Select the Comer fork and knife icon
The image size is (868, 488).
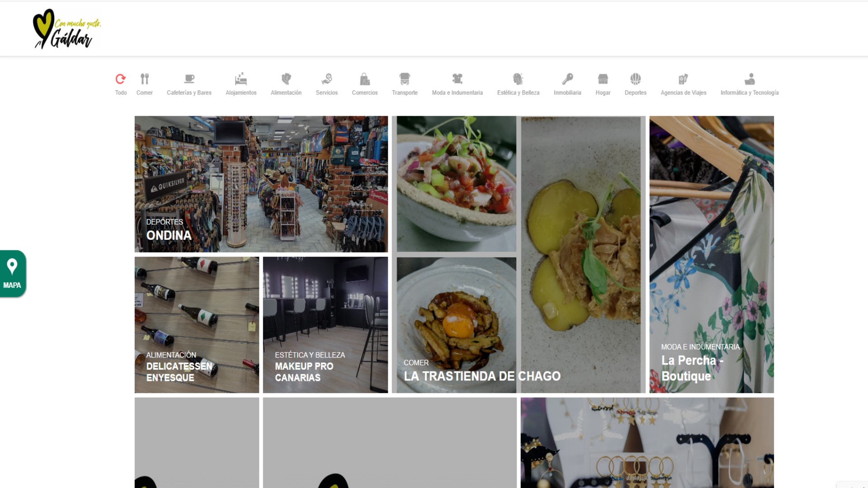click(x=144, y=79)
